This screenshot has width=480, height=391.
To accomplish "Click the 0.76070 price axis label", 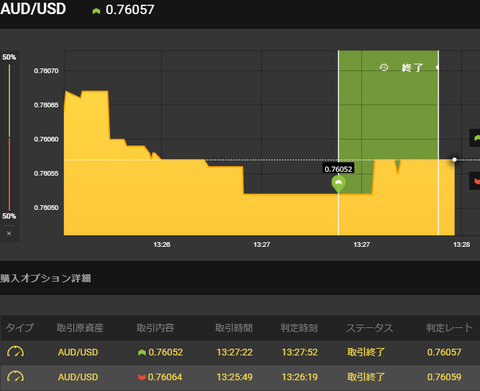I will click(x=46, y=71).
